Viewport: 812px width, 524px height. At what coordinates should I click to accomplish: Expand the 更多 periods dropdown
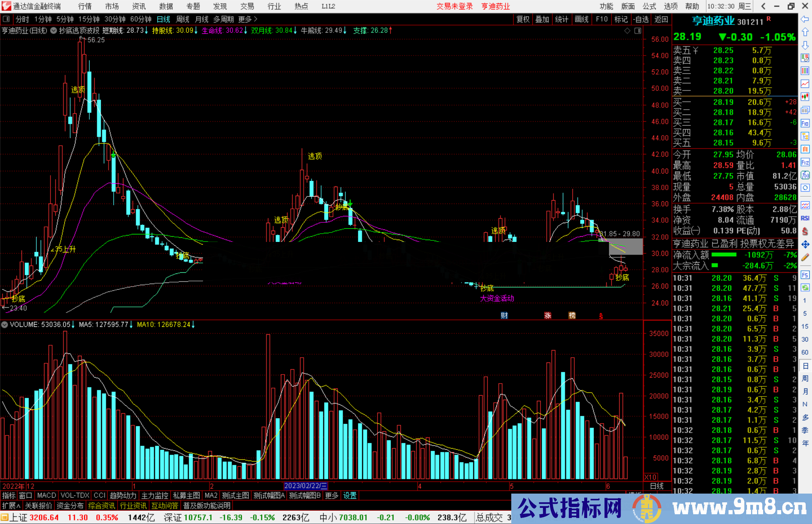(248, 19)
